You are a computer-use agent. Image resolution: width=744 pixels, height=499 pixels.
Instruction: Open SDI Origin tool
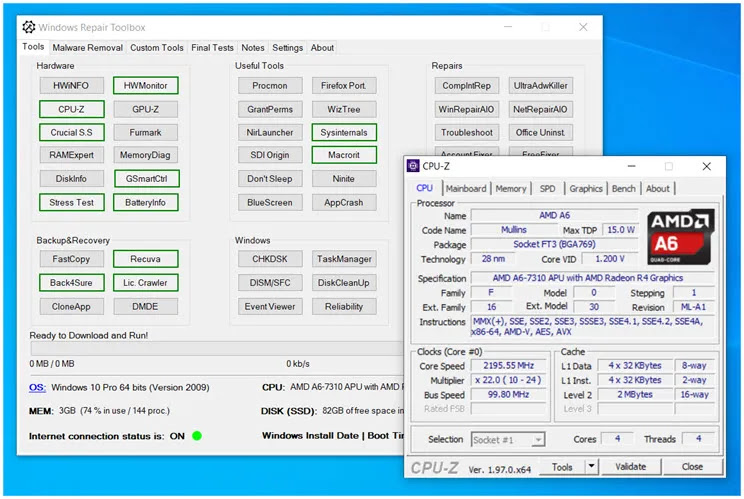pos(270,155)
